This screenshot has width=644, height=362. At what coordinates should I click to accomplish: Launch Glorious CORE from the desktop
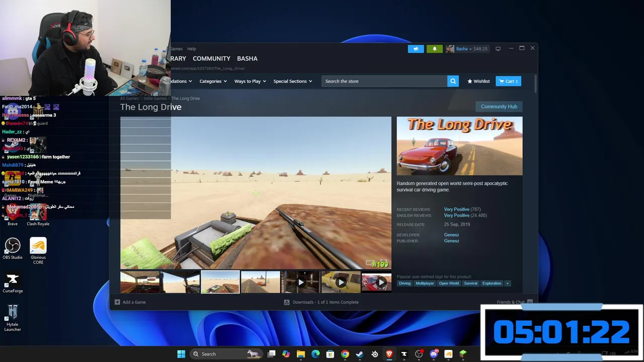38,250
